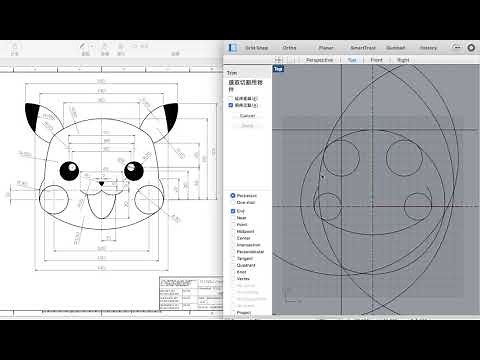
Task: Click the four-viewport layout icon
Action: coord(278,60)
